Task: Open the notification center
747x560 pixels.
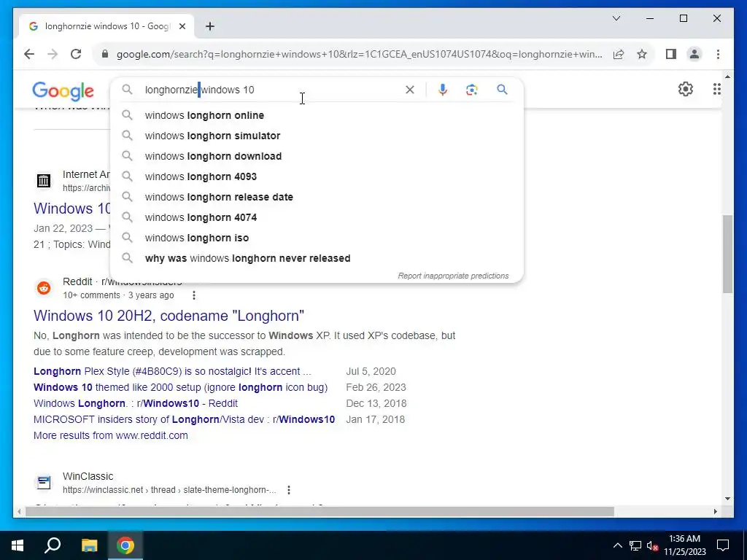Action: 723,545
